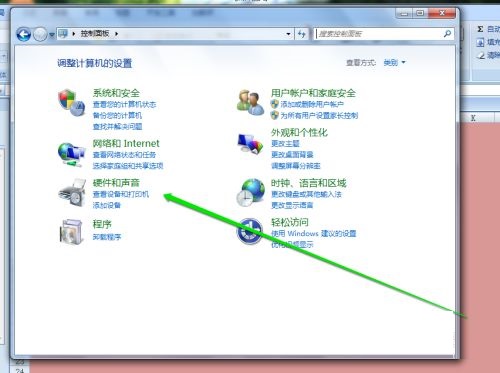
Task: Click the 轻松访问 blue circle icon
Action: pos(250,231)
